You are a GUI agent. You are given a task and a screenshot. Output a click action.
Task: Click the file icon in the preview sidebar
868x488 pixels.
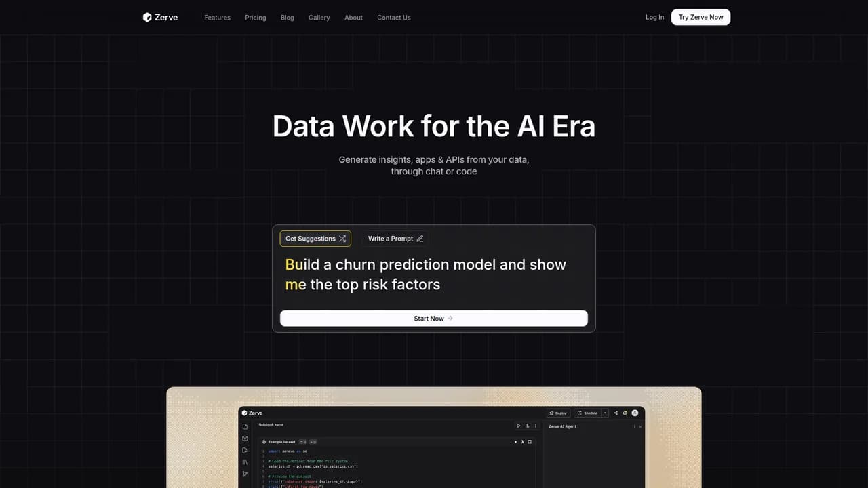coord(245,426)
